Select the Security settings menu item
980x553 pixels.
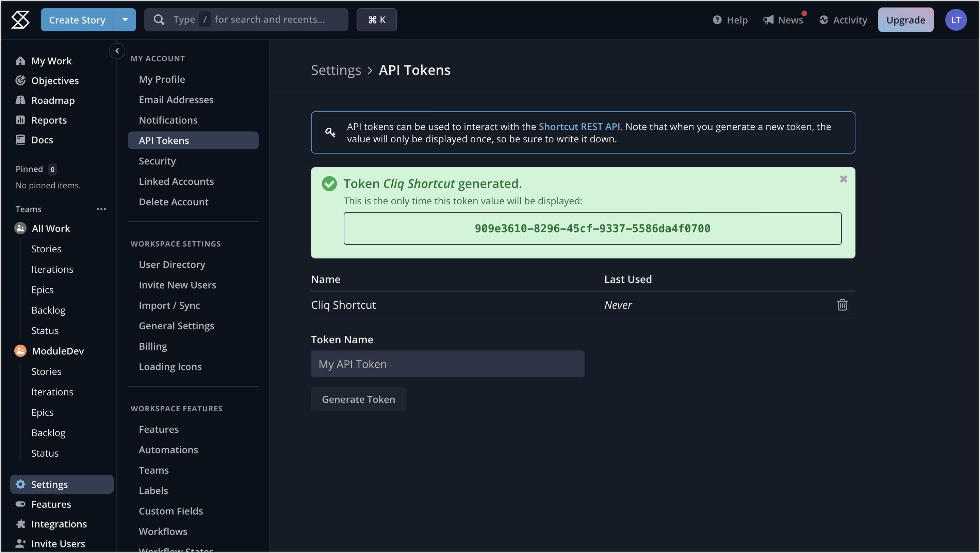tap(157, 161)
